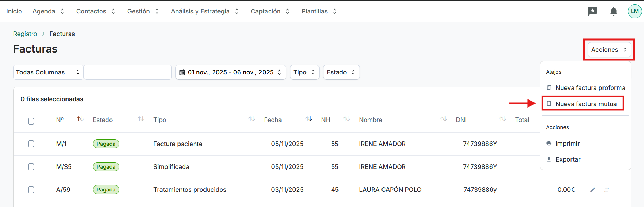Sort the table by Nombre column
This screenshot has width=644, height=207.
(443, 119)
